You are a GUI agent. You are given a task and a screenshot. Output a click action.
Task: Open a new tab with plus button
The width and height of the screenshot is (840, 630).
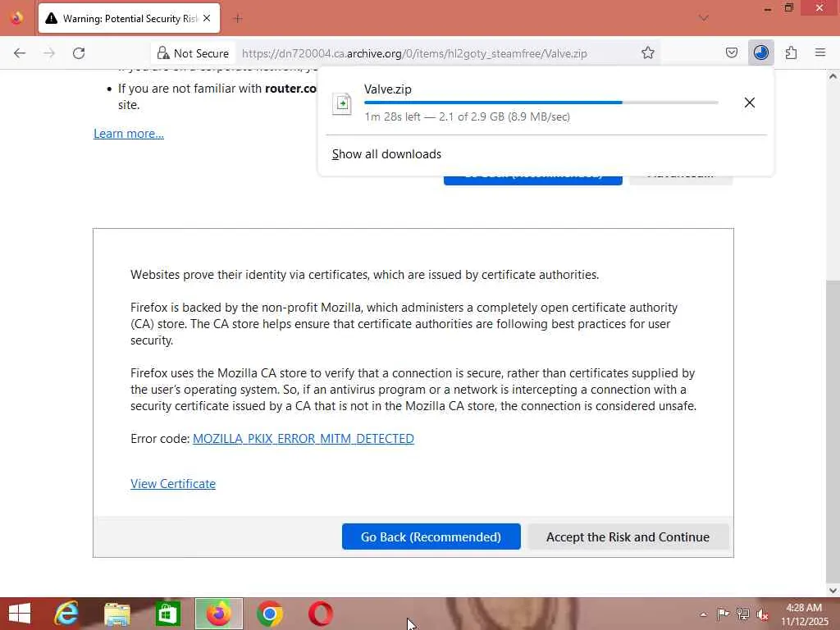click(238, 19)
